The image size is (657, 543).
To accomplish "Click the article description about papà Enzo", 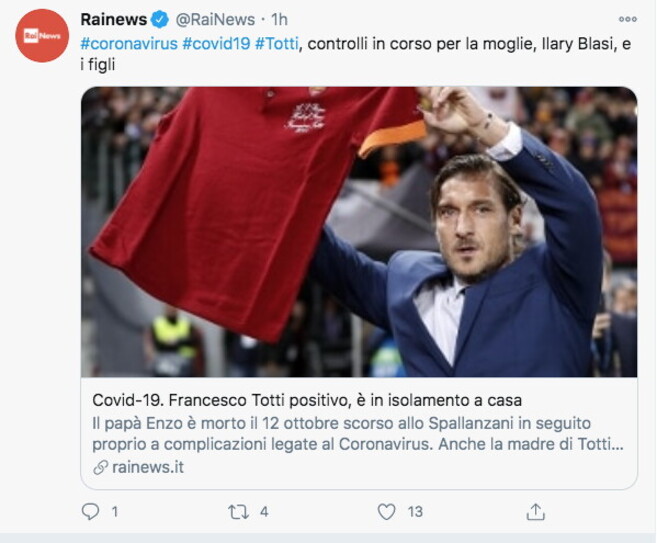I will (358, 434).
